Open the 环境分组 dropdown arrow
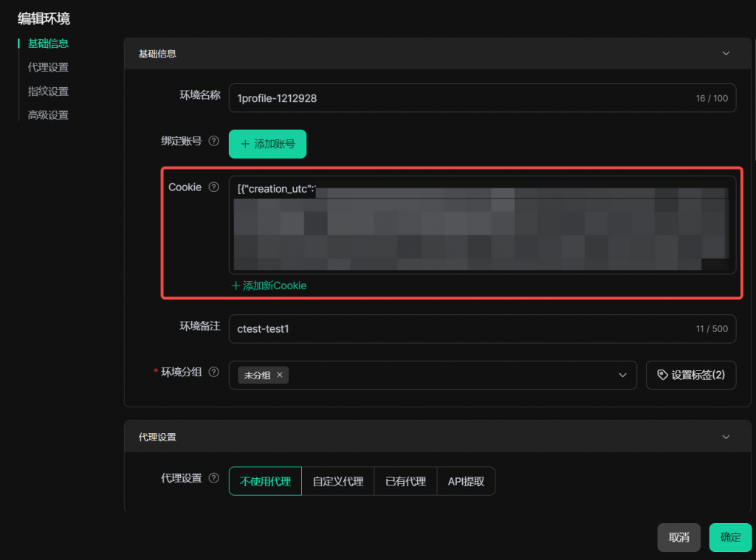 coord(622,376)
